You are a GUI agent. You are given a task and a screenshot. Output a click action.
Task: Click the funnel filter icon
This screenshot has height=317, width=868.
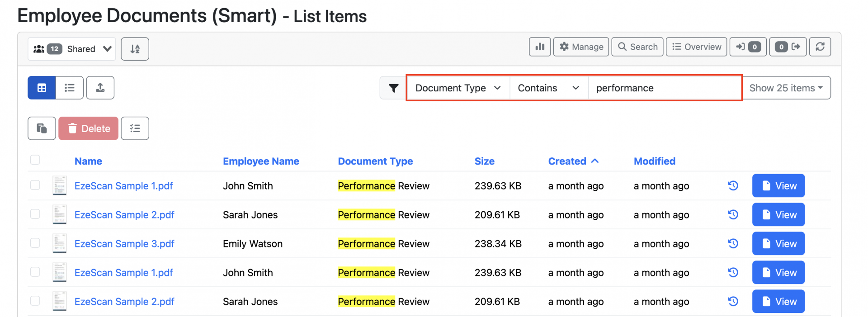(x=393, y=88)
